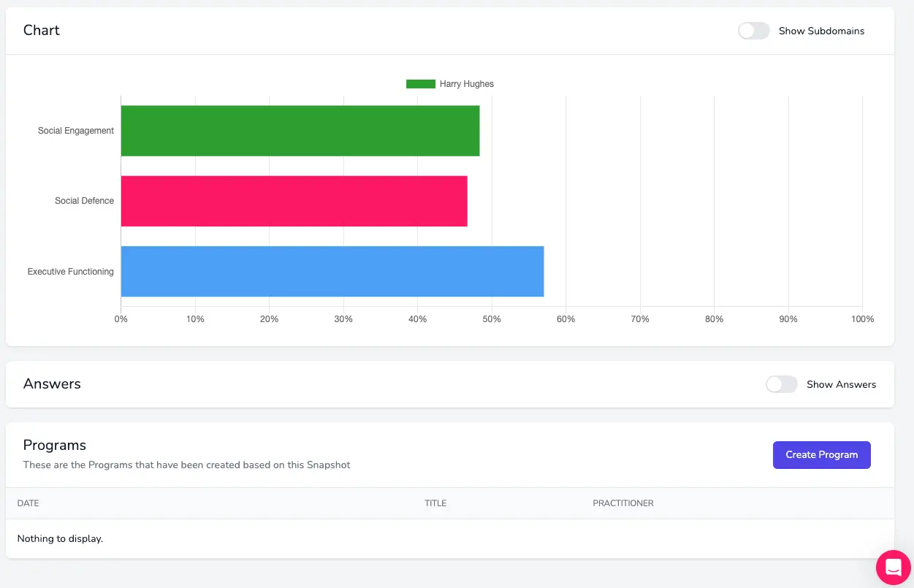Click the DATE column header
This screenshot has height=588, width=914.
(x=28, y=503)
